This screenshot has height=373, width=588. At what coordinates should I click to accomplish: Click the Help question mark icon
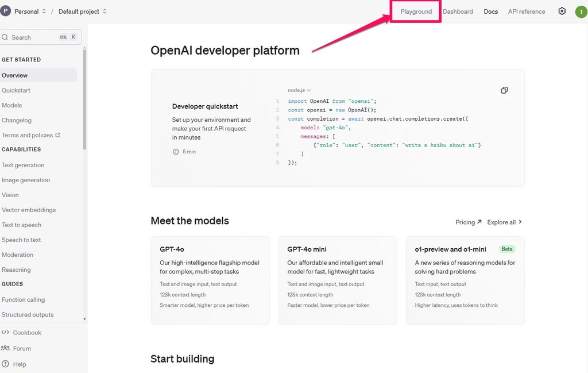point(5,364)
